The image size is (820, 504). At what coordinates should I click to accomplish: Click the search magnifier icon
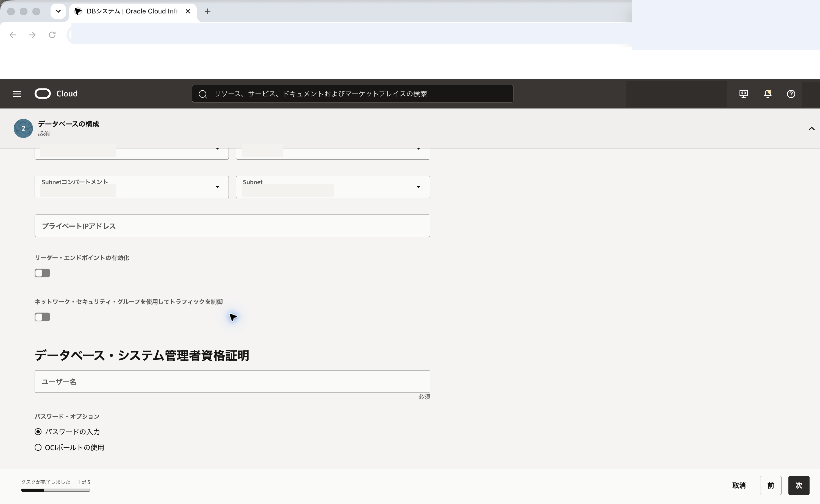point(203,94)
